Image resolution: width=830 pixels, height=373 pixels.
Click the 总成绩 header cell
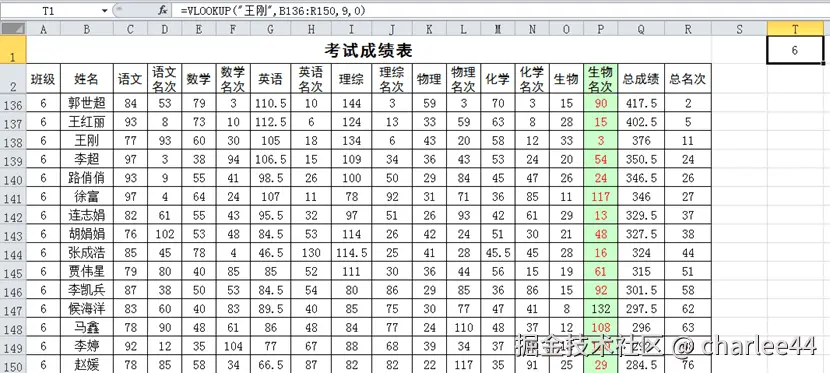641,79
